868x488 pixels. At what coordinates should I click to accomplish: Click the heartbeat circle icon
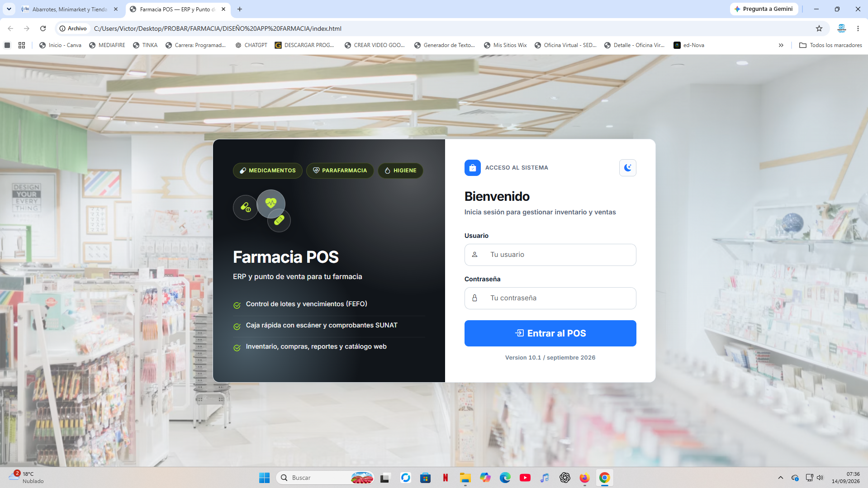point(271,204)
